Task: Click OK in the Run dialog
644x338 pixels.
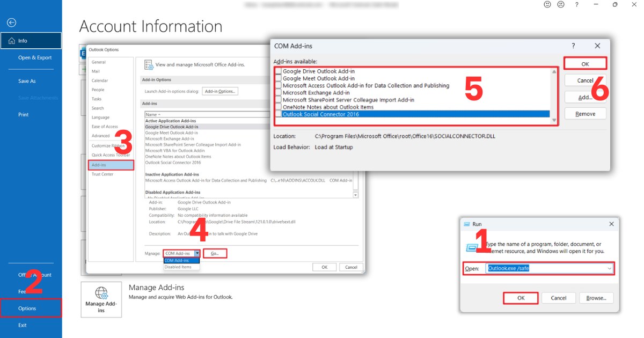Action: tap(521, 298)
